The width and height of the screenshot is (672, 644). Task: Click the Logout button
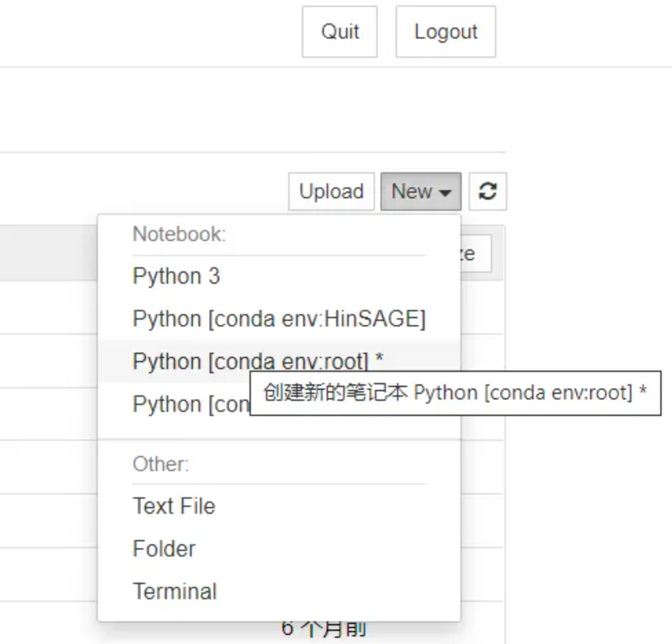click(x=445, y=32)
